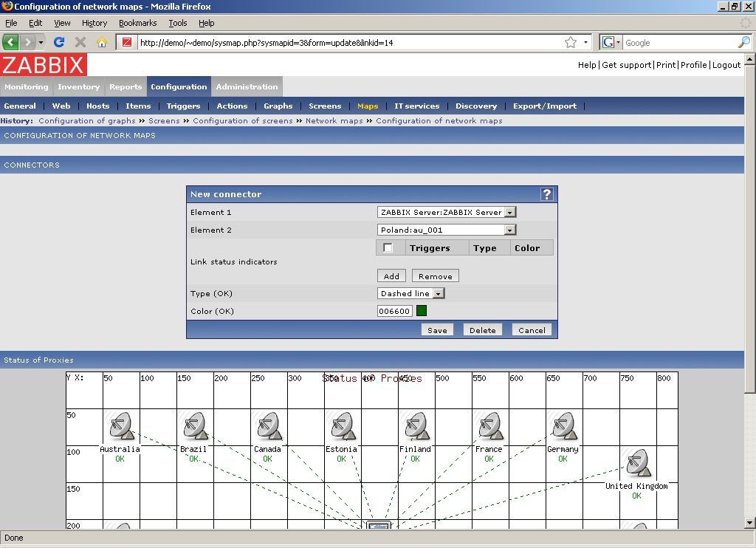Click the Google search engine icon
Image resolution: width=756 pixels, height=548 pixels.
pos(608,42)
